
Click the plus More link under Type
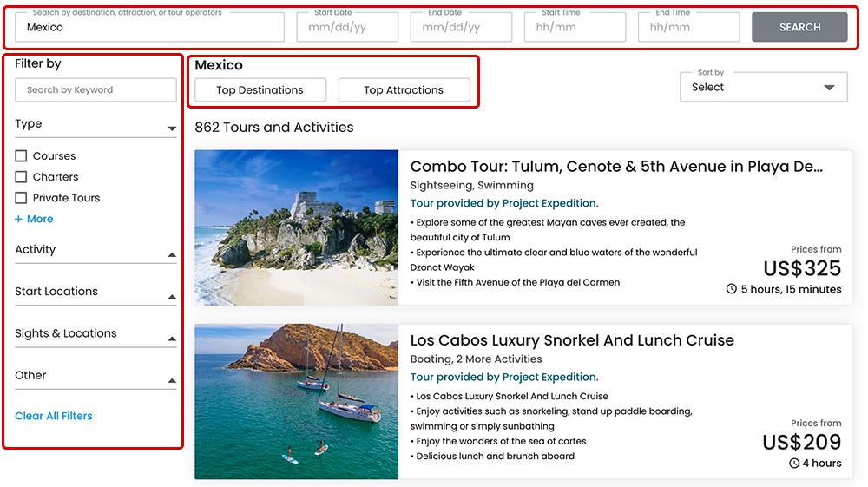pyautogui.click(x=35, y=219)
